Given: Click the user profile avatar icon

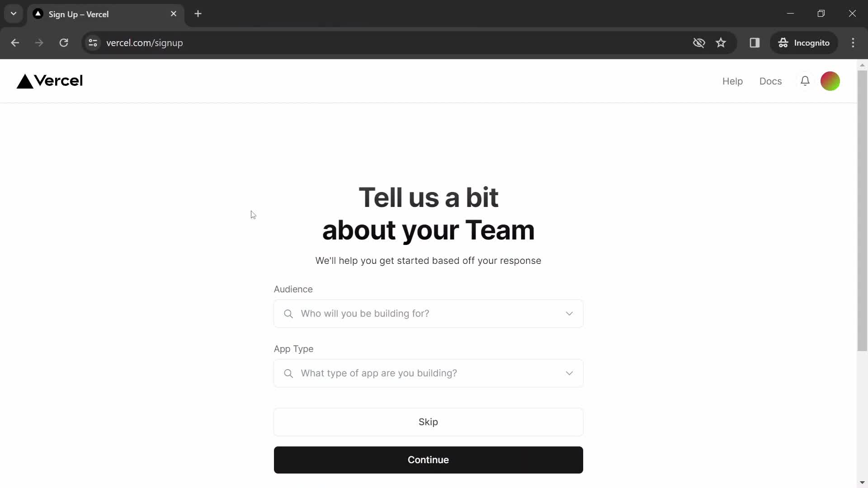Looking at the screenshot, I should click(831, 81).
